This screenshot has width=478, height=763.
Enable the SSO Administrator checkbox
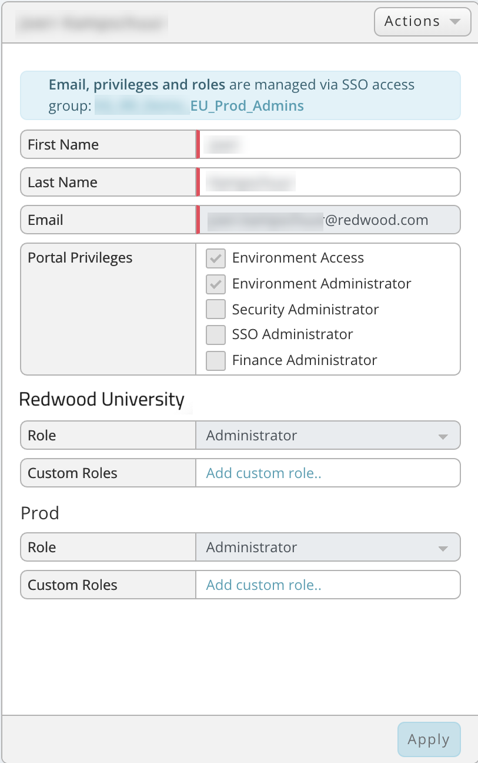(x=216, y=334)
